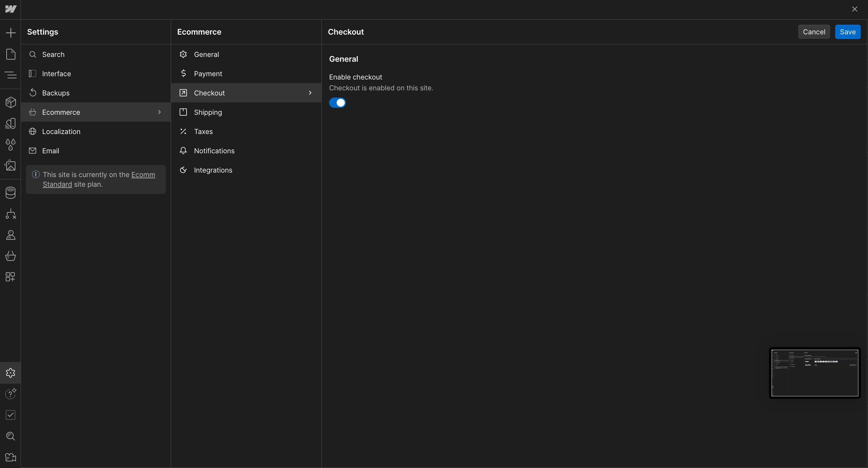Open the Assets image icon
The height and width of the screenshot is (468, 868).
[x=11, y=166]
